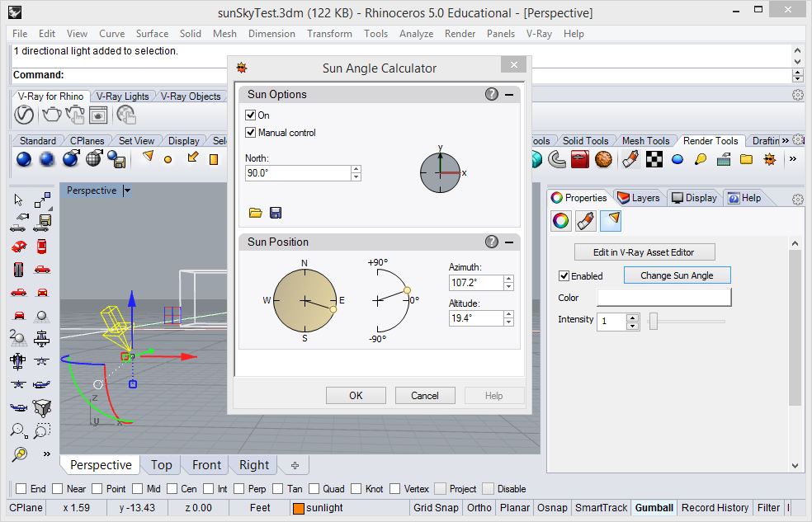Screen dimensions: 812x522
Task: Click OK in Sun Angle Calculator
Action: 356,395
